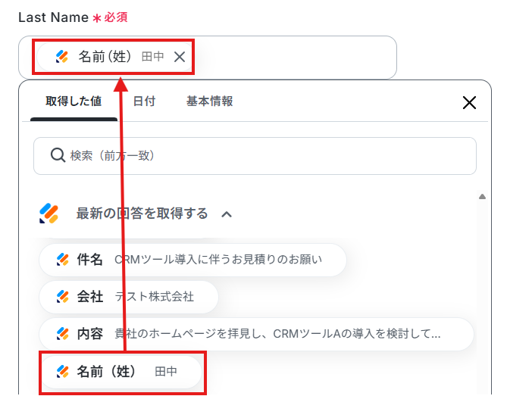Click the search magnifier icon
The height and width of the screenshot is (396, 532).
click(x=58, y=156)
